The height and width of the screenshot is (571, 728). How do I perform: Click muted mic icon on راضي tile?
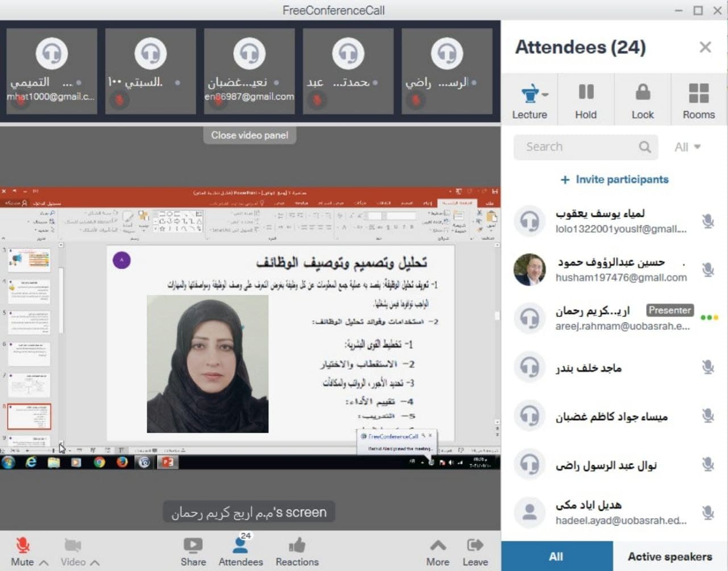tap(416, 101)
